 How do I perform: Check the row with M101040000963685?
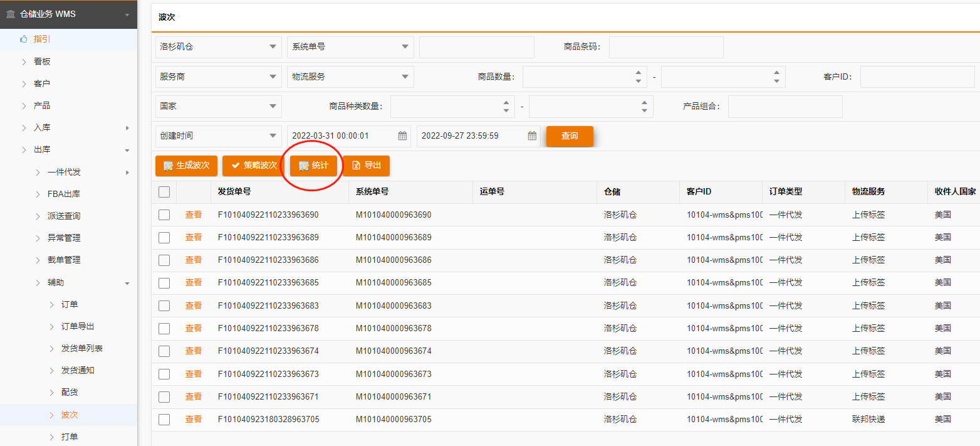pyautogui.click(x=164, y=283)
